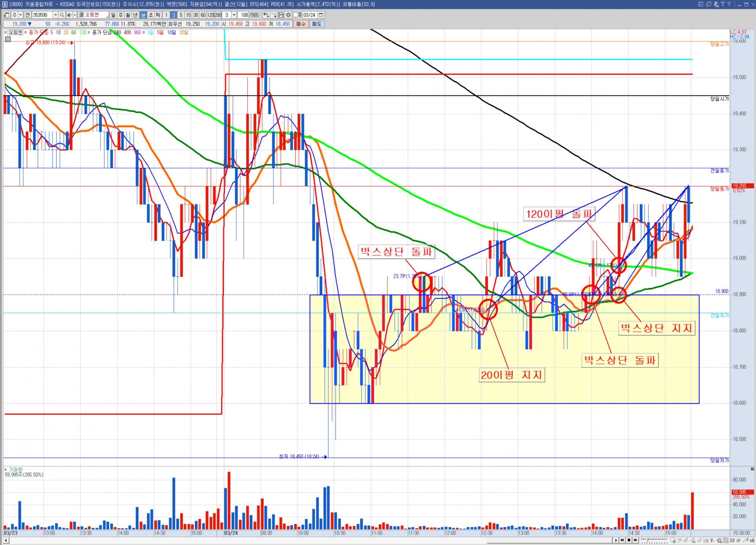Viewport: 756px width, 545px height.
Task: Click the 매도 sell button
Action: click(317, 24)
